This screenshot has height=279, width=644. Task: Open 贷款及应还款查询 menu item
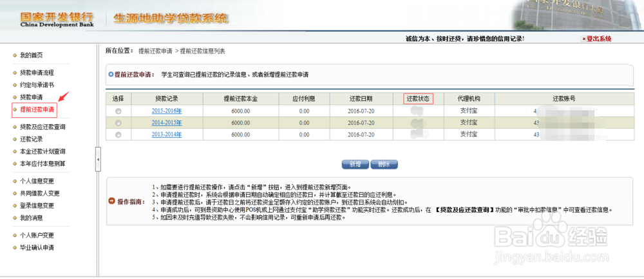[43, 127]
